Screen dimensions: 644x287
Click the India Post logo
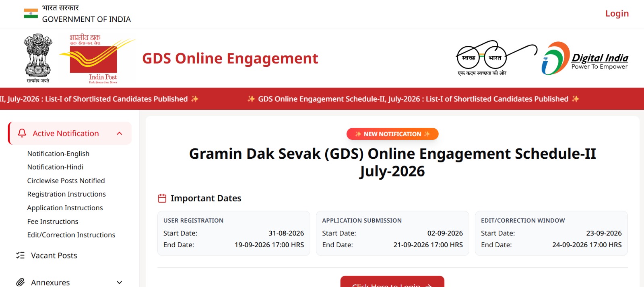tap(97, 59)
